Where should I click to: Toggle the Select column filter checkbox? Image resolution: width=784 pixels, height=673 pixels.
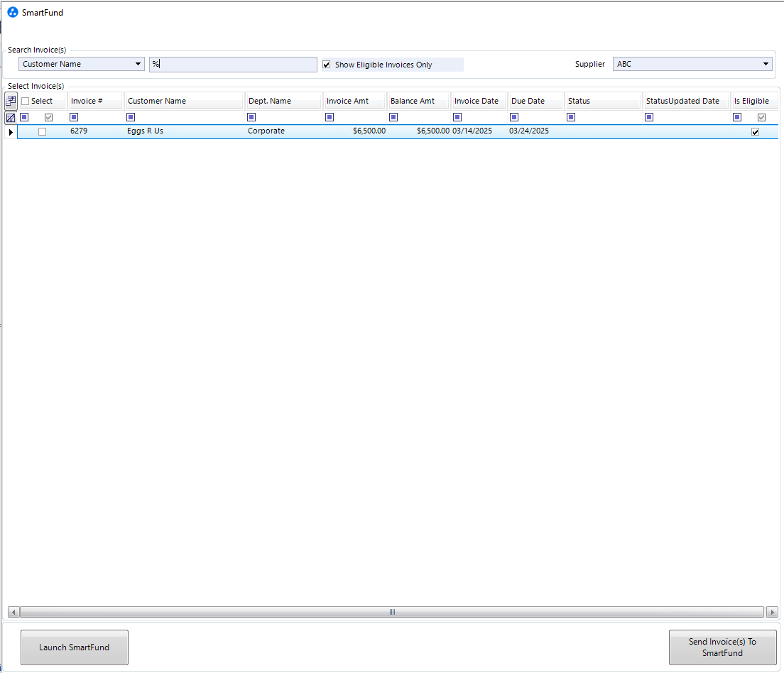tap(48, 118)
